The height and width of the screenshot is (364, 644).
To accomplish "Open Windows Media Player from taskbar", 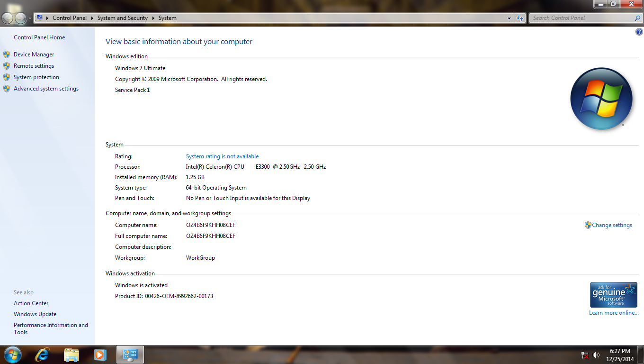I will tap(100, 355).
